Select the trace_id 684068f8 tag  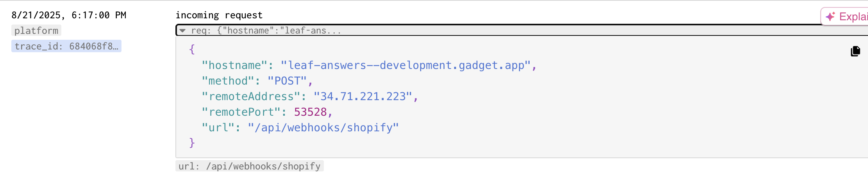tap(66, 46)
